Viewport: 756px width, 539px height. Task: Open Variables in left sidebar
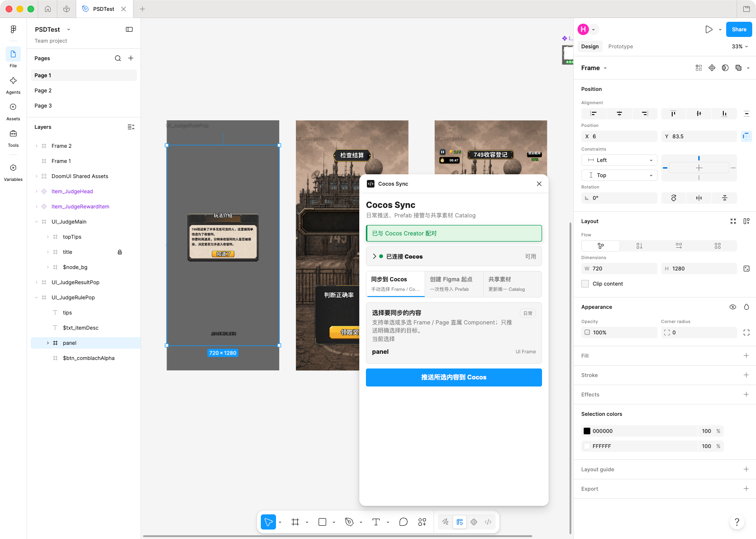click(x=13, y=172)
